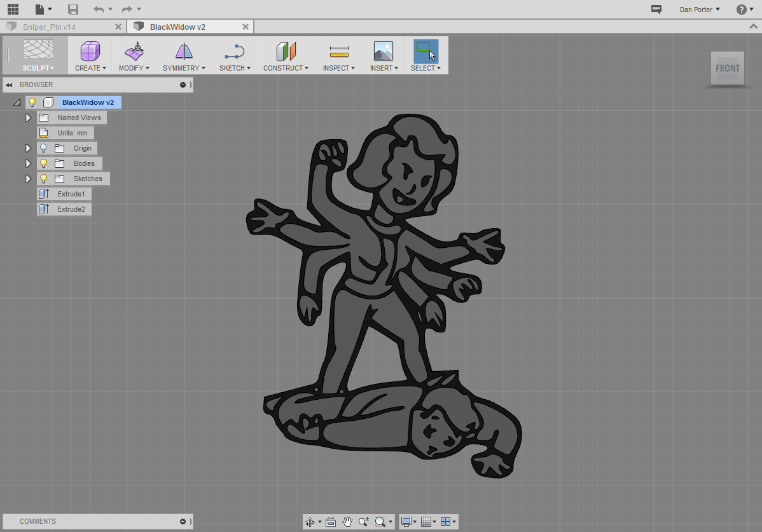
Task: Expand the Bodies tree node
Action: [28, 163]
